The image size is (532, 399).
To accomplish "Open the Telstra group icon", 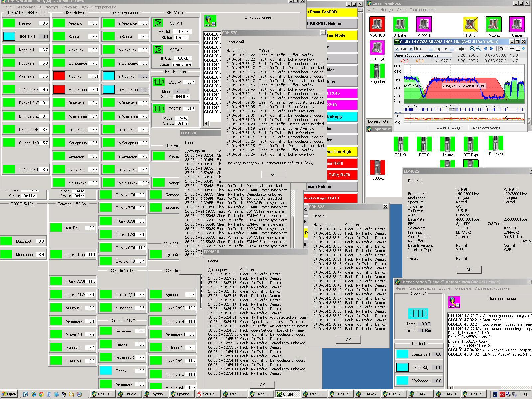I will (447, 144).
